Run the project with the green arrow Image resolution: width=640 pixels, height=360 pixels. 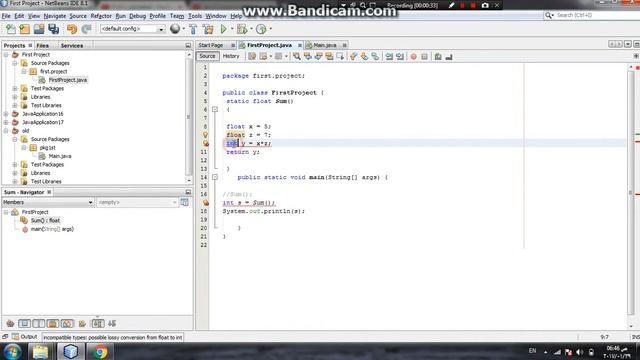pos(223,29)
